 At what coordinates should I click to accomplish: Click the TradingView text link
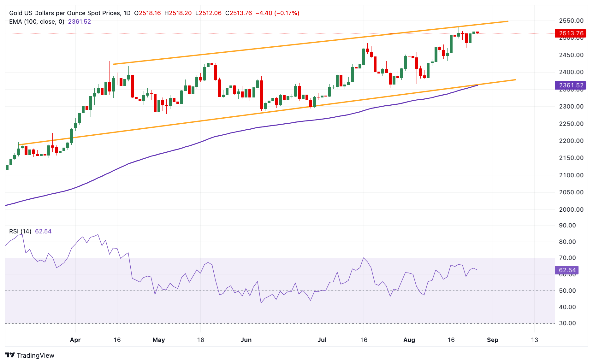[35, 355]
